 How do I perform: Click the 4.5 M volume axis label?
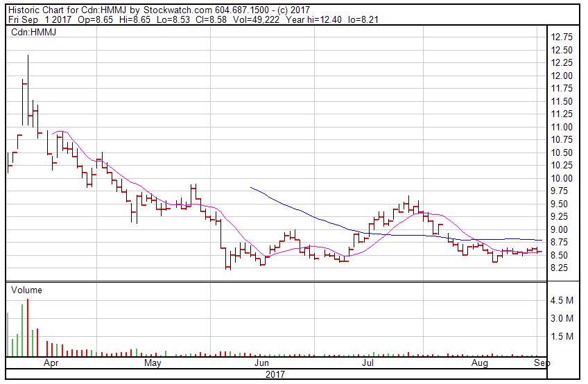(561, 301)
